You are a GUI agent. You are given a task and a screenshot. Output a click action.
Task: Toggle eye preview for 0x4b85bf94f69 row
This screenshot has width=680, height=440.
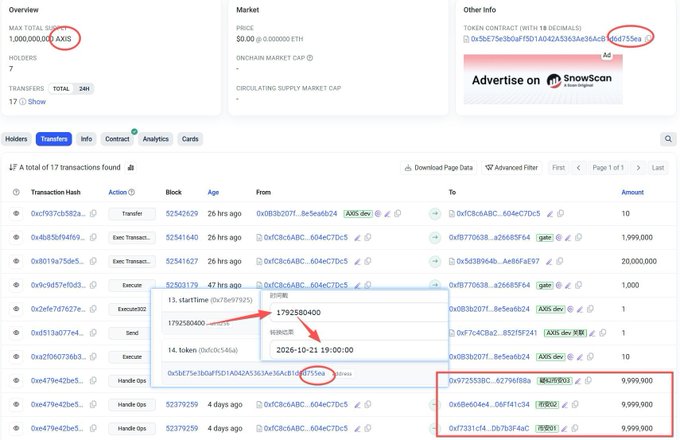tap(16, 237)
